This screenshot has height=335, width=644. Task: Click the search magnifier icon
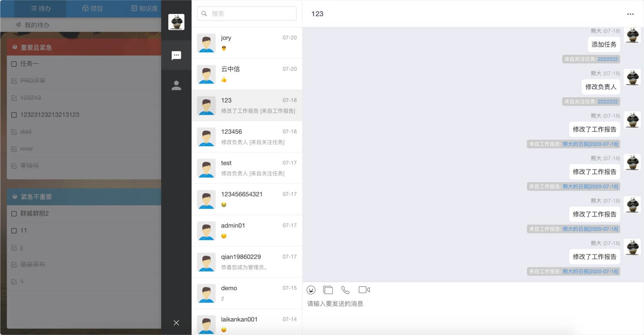tap(204, 13)
